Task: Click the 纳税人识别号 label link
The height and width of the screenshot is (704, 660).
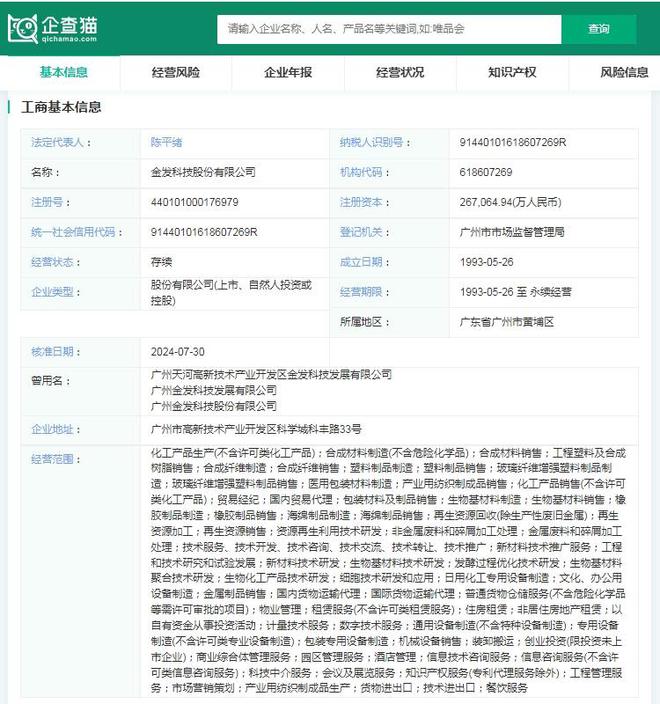Action: coord(371,142)
